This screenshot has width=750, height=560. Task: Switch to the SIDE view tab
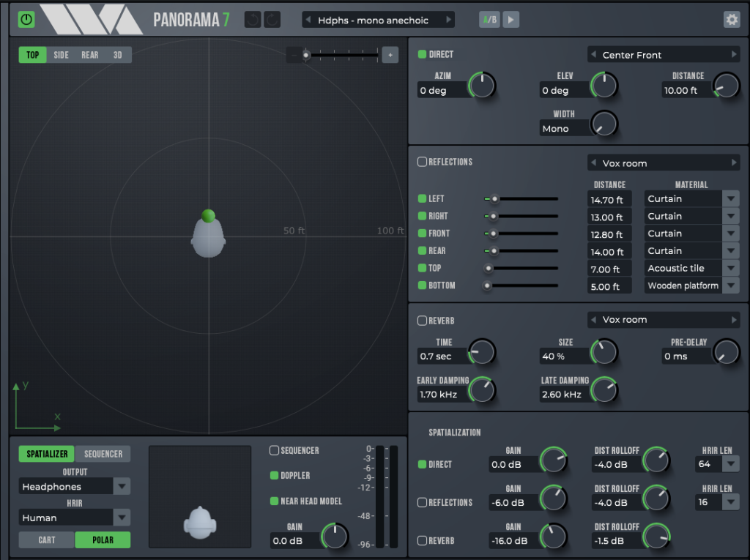(61, 55)
